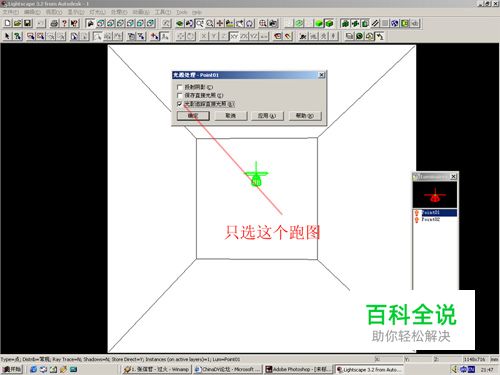The width and height of the screenshot is (500, 375).
Task: Click the 确定 OK button in dialog
Action: coord(193,116)
